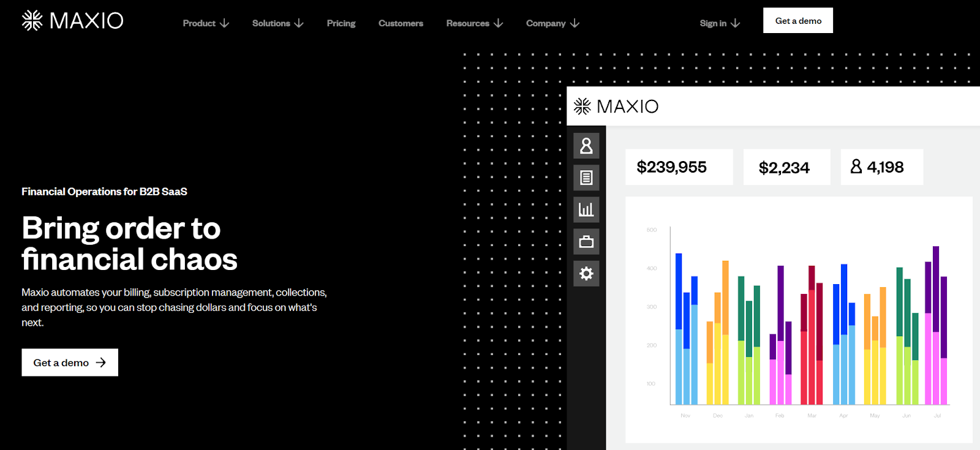
Task: Click the "Bring order to financial chaos" headline
Action: 129,244
